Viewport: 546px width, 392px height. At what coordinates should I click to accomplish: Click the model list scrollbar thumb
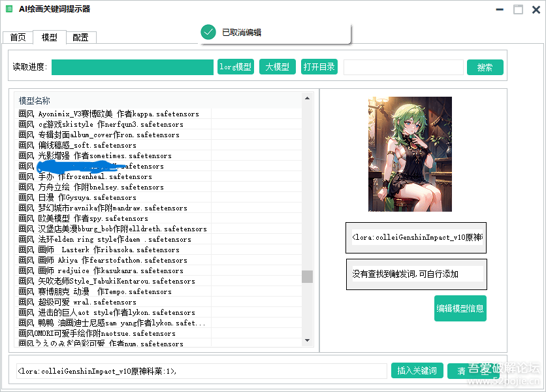pos(307,276)
